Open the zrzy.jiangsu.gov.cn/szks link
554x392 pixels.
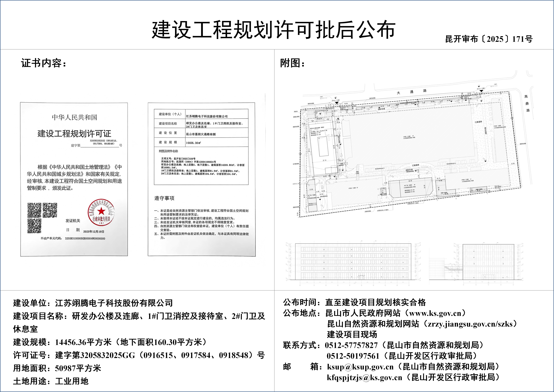(470, 324)
